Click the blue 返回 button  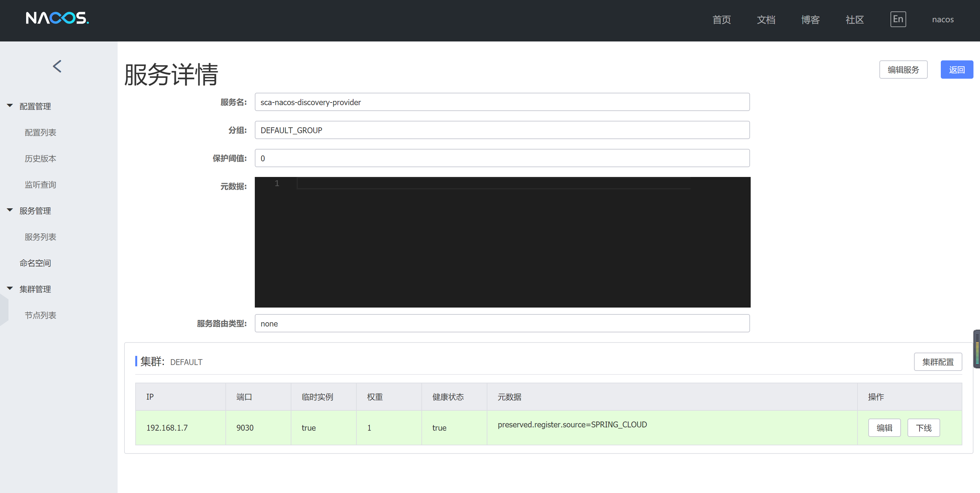click(956, 70)
